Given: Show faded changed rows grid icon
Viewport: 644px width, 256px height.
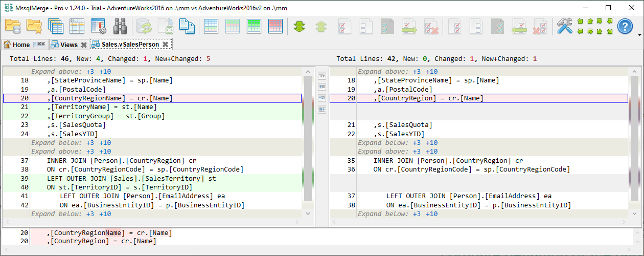Looking at the screenshot, I should pyautogui.click(x=233, y=26).
